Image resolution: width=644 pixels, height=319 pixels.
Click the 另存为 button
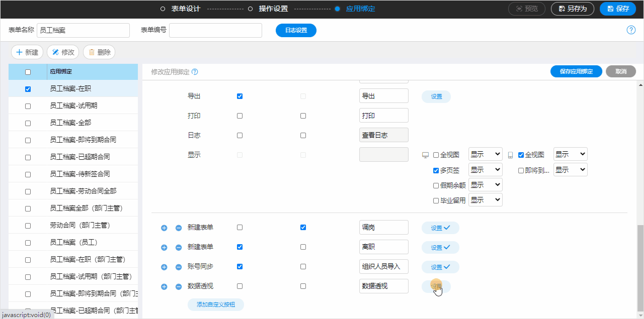pos(573,9)
